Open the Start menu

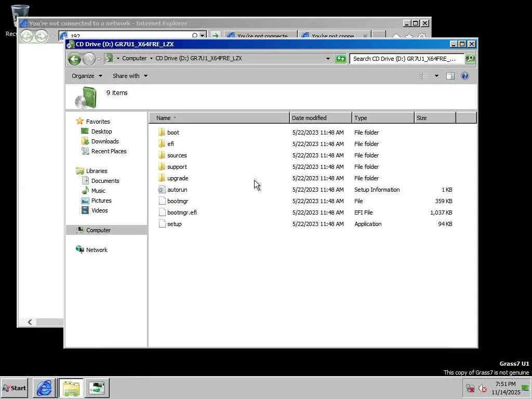(x=14, y=388)
